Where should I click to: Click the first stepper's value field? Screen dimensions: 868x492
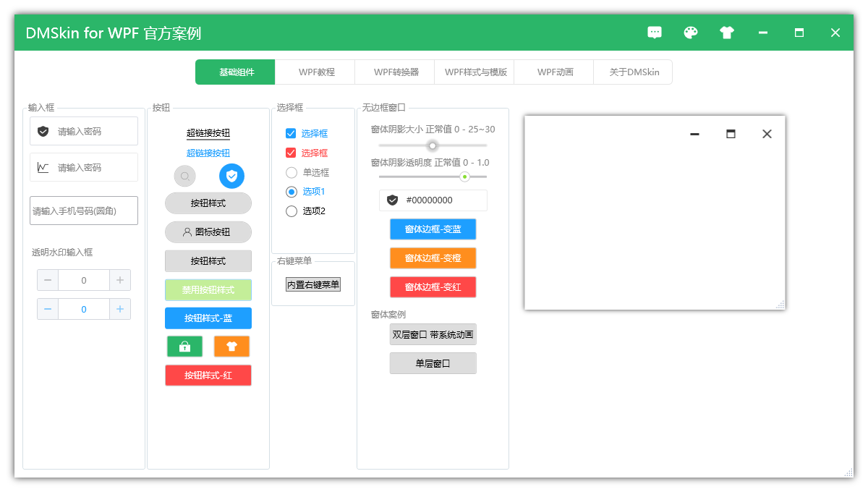(84, 280)
